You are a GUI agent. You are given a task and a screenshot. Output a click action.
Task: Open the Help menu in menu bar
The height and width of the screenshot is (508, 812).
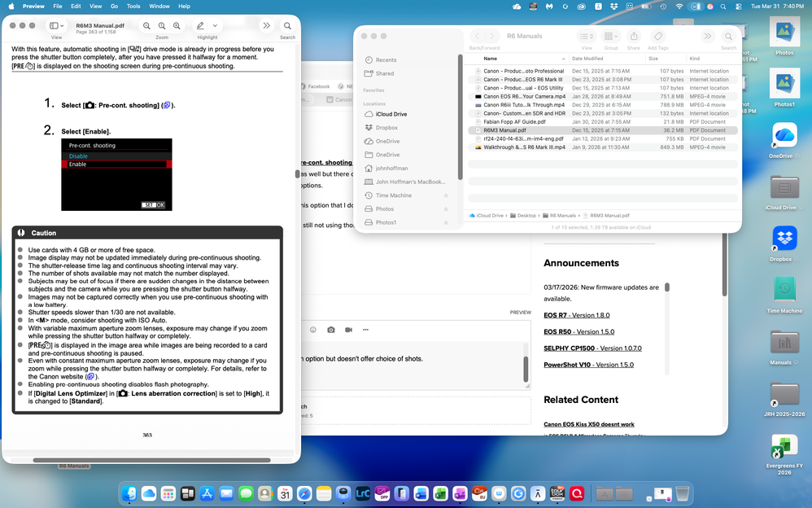tap(185, 7)
